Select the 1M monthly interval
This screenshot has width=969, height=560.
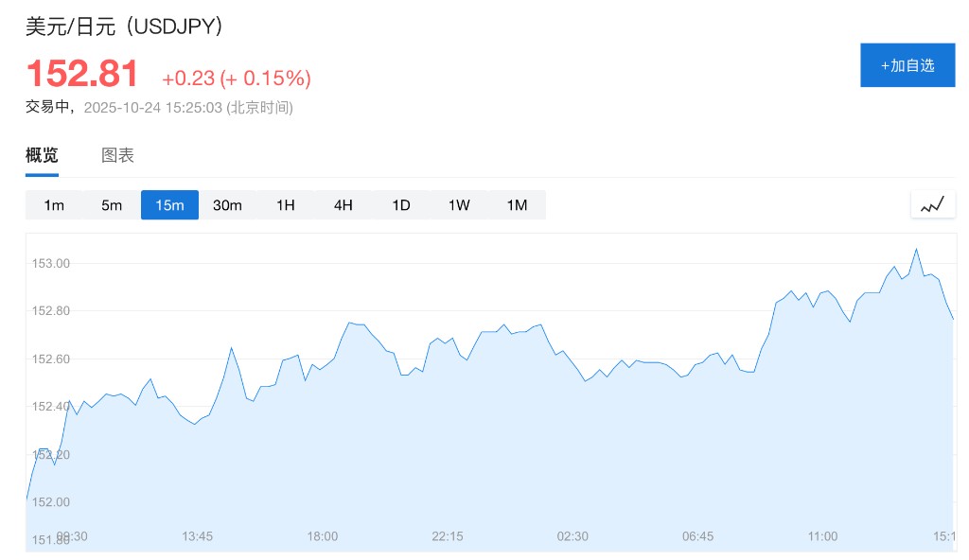(517, 205)
